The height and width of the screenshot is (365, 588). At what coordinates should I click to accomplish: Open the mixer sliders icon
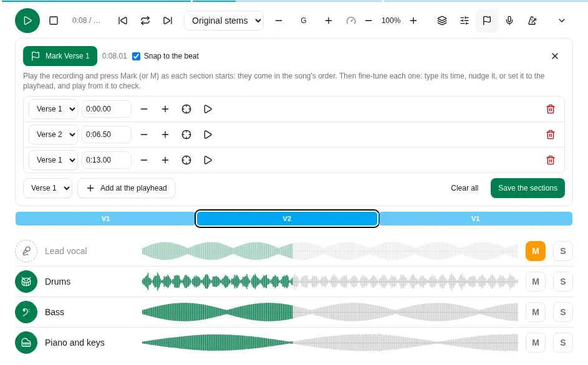click(465, 21)
